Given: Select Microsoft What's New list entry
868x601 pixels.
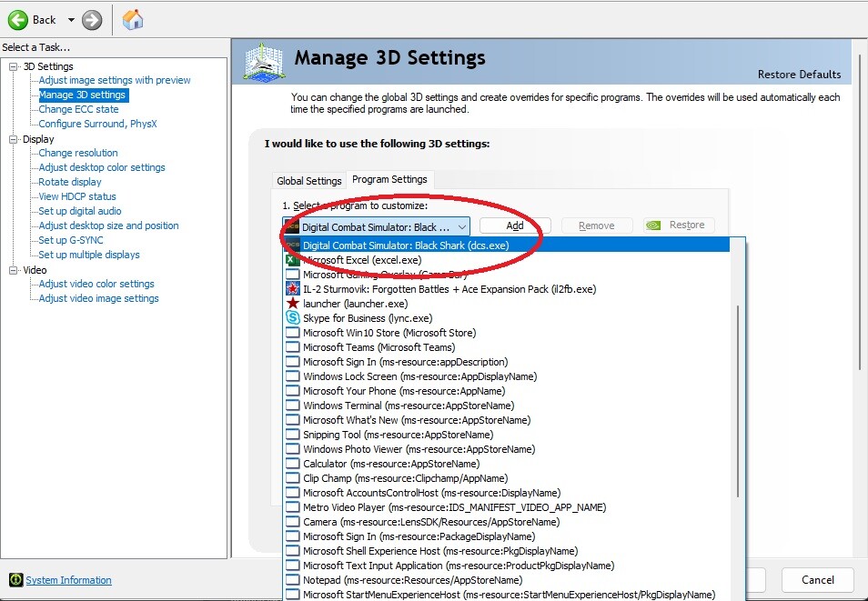Looking at the screenshot, I should tap(507, 420).
